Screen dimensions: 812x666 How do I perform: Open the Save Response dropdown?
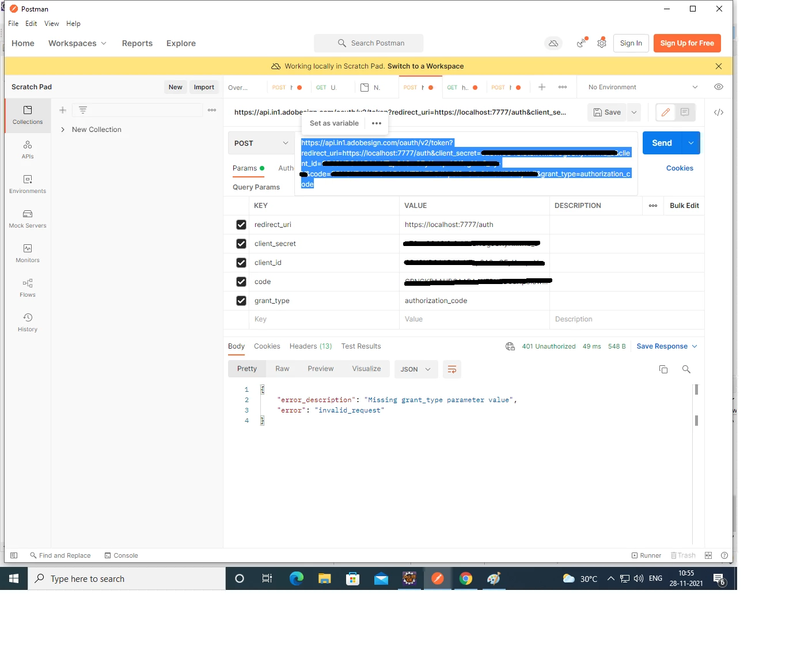(667, 346)
